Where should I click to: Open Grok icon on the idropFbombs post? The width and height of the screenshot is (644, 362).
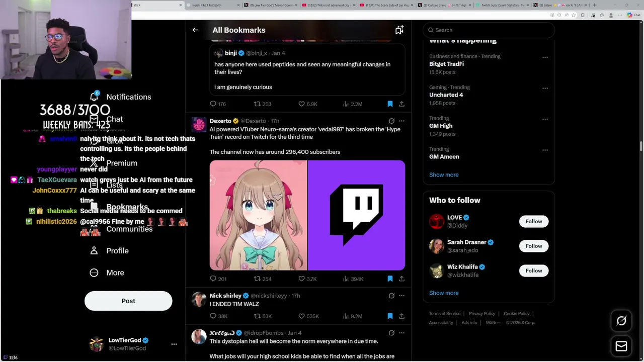coord(391,333)
